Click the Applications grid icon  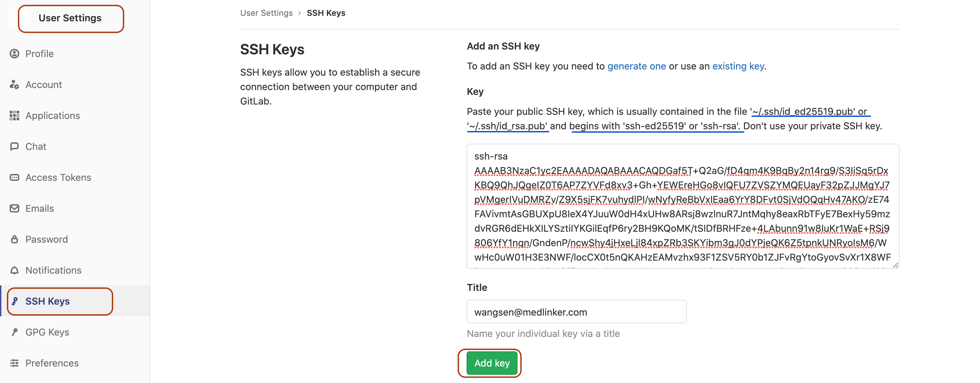pyautogui.click(x=14, y=116)
